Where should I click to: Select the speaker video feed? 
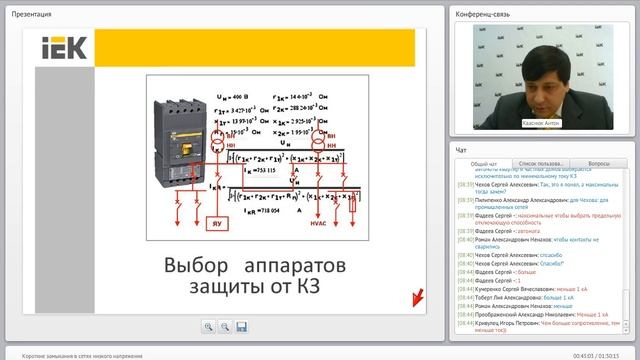click(543, 77)
